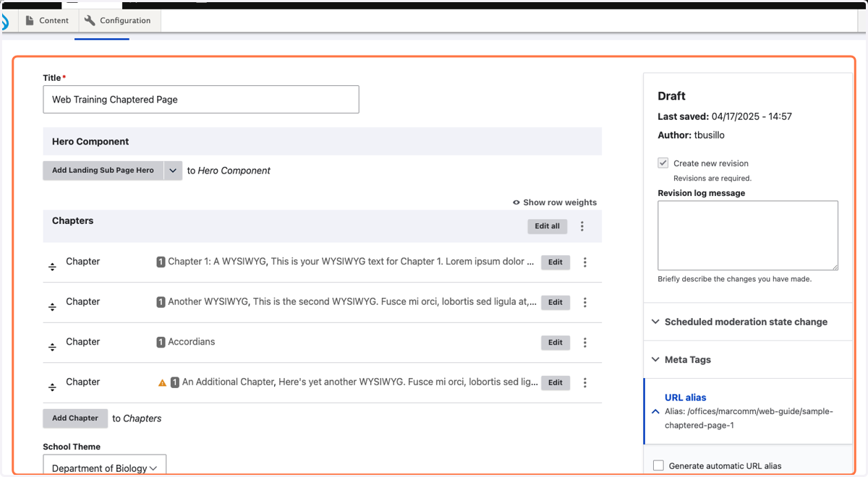Open three-dot menu for Accordians row
This screenshot has height=477, width=868.
pyautogui.click(x=585, y=343)
